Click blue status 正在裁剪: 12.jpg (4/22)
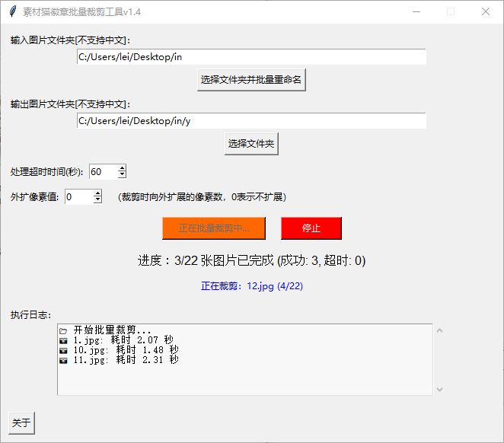This screenshot has width=504, height=443. click(252, 286)
